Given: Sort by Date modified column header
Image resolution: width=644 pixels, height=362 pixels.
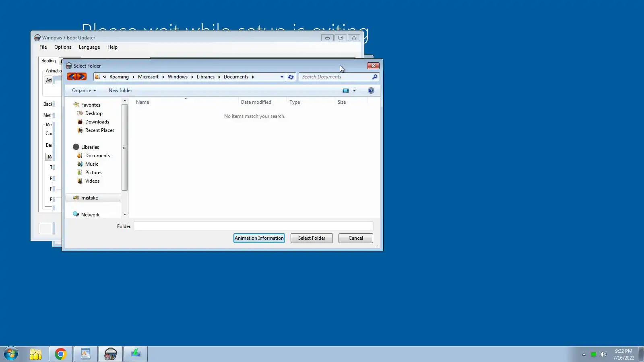Looking at the screenshot, I should pyautogui.click(x=262, y=102).
